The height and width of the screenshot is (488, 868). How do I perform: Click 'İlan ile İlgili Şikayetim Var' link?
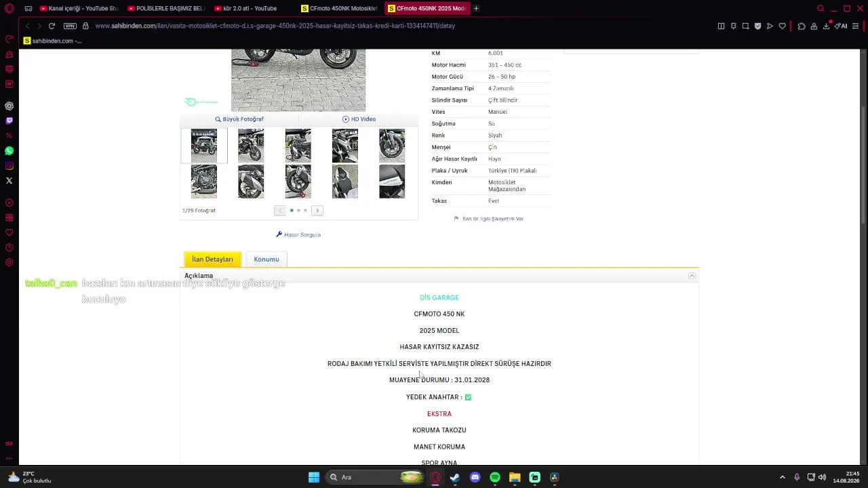coord(489,219)
